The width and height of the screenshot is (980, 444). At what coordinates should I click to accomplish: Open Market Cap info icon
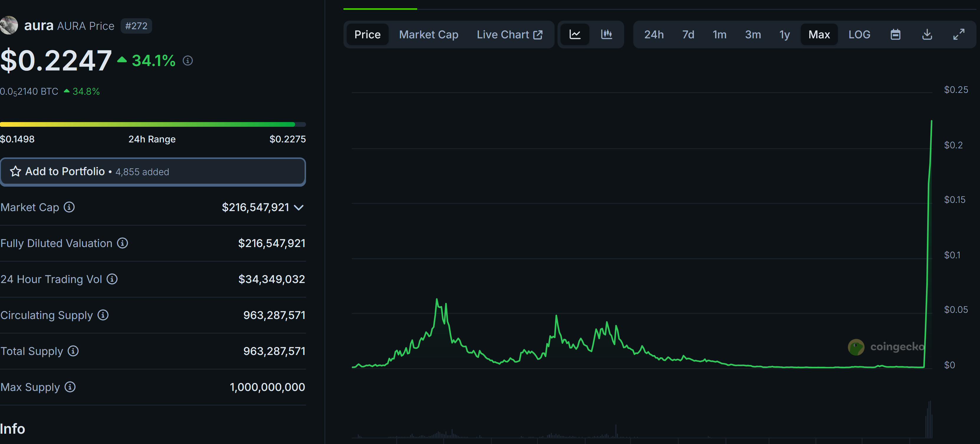(x=69, y=207)
